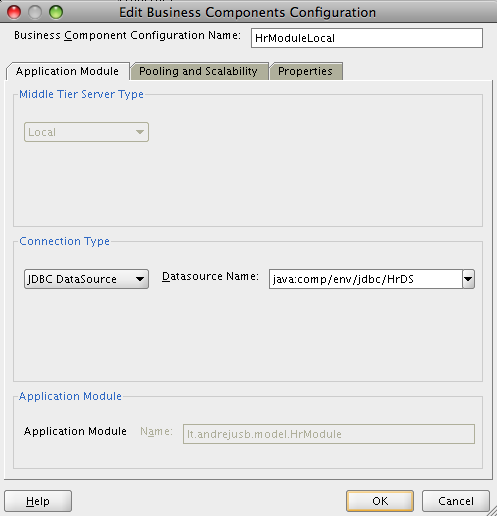Click the Datasource Name label

tap(210, 276)
